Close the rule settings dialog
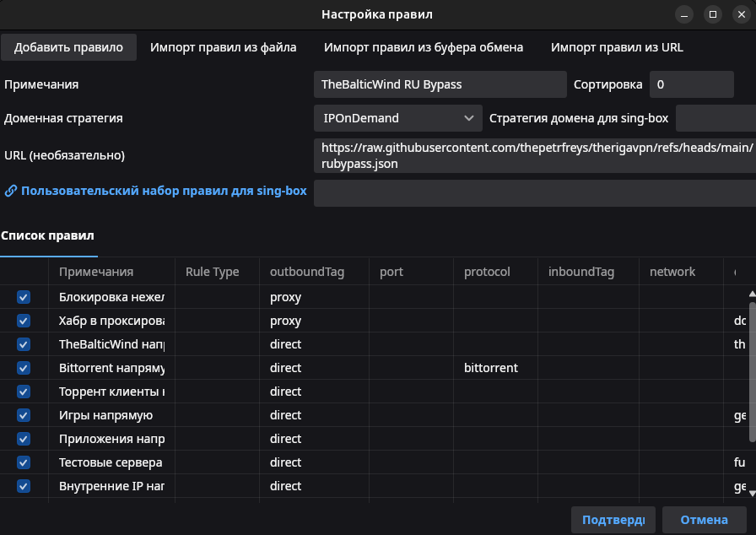 point(740,14)
